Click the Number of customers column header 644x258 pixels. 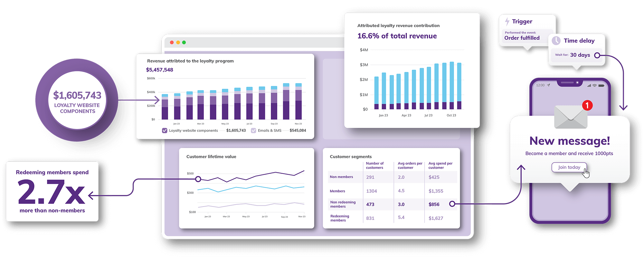[374, 165]
